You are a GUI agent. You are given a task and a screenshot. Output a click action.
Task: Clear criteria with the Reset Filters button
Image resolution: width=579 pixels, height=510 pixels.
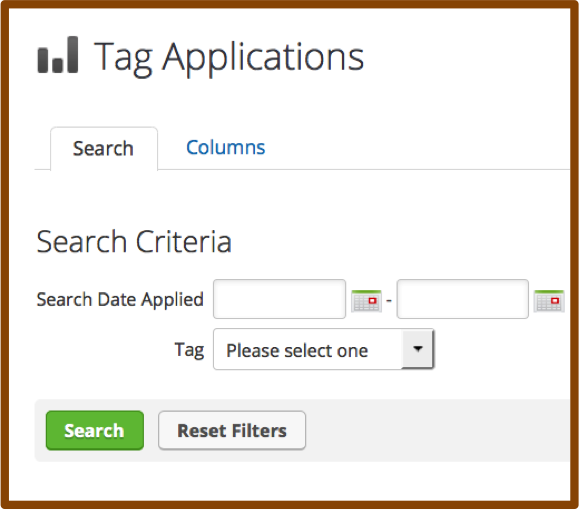[x=232, y=430]
